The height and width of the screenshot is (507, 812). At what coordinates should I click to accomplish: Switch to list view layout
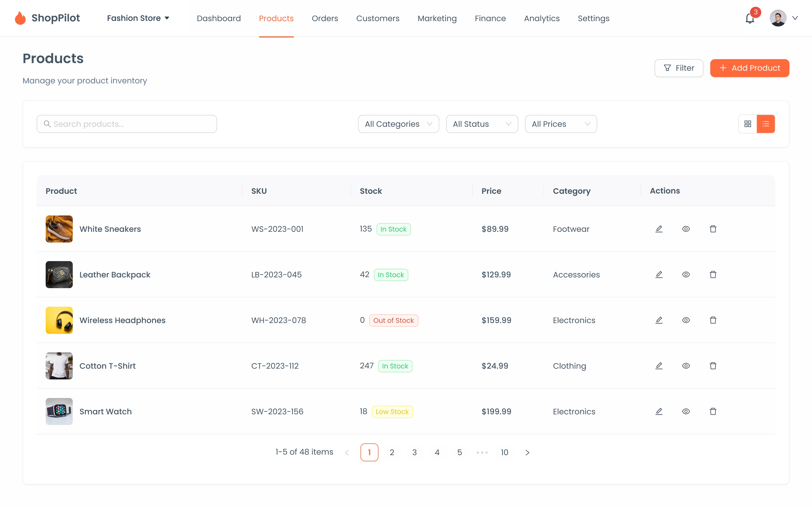point(766,124)
